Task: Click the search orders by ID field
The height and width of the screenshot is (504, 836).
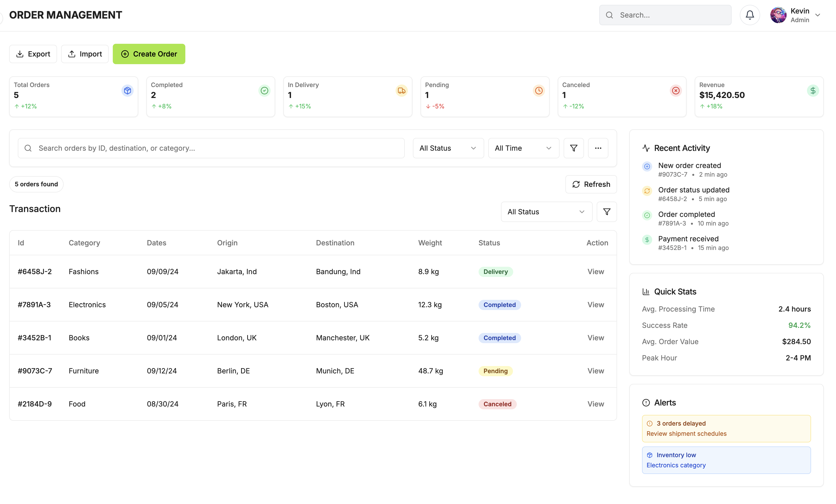Action: click(211, 148)
